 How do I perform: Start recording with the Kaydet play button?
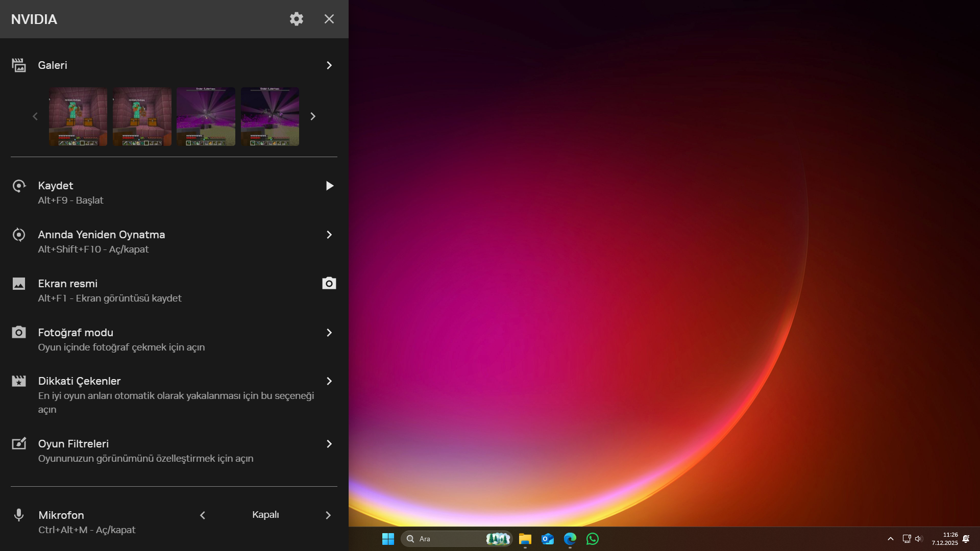(329, 186)
